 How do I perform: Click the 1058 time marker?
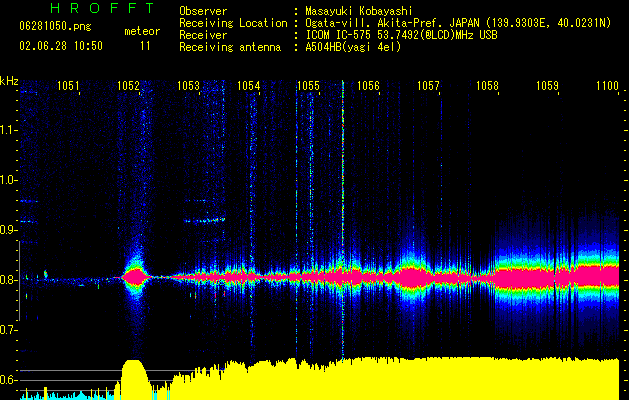click(x=487, y=85)
